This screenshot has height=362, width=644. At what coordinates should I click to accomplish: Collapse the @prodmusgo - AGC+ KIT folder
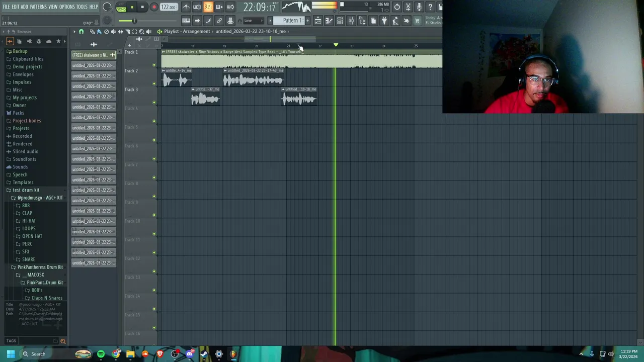(x=40, y=198)
